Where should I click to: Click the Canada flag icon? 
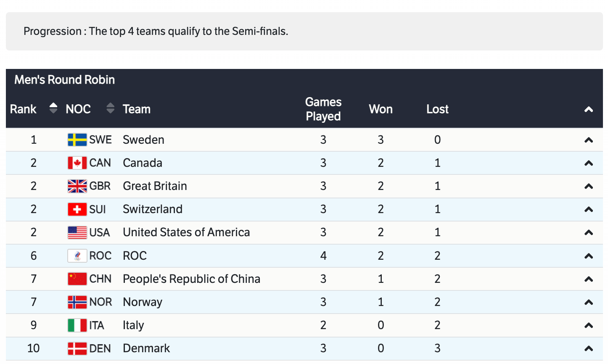click(77, 163)
